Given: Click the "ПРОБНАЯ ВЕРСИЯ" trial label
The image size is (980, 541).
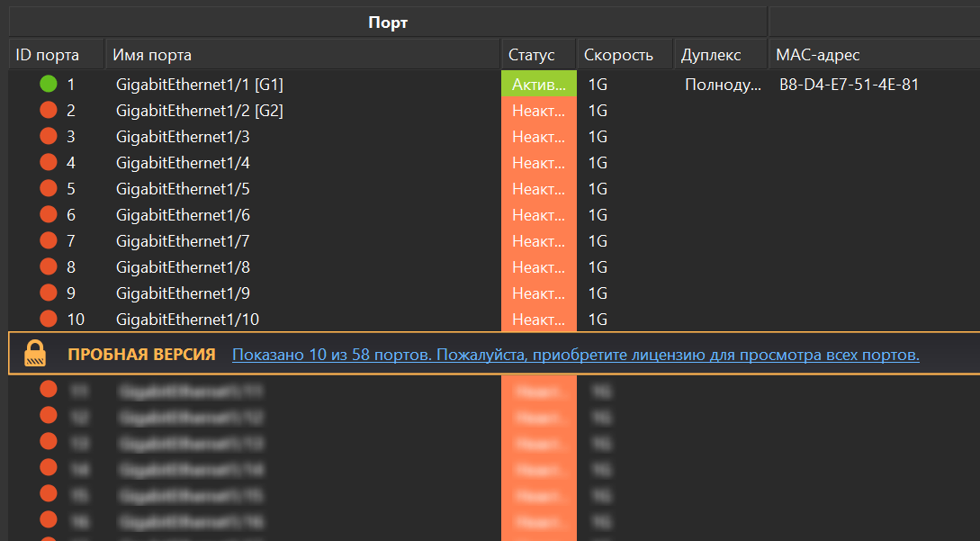Looking at the screenshot, I should [141, 355].
